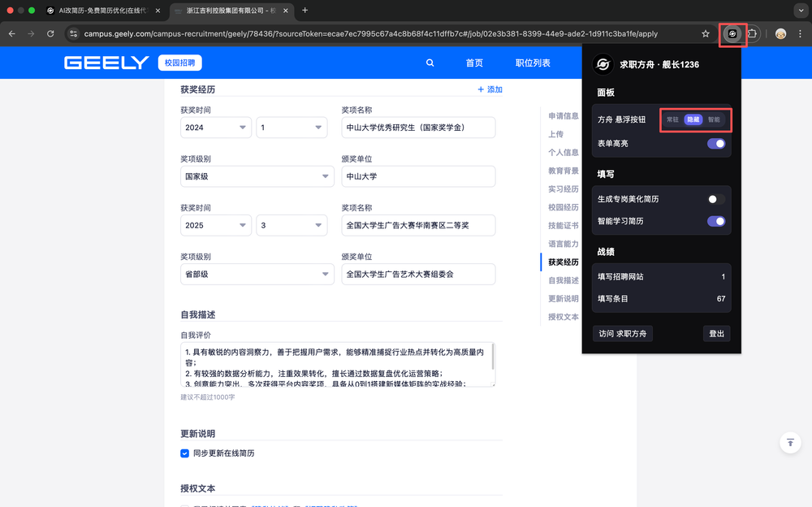
Task: Open the 省部级 award level dropdown
Action: click(x=257, y=275)
